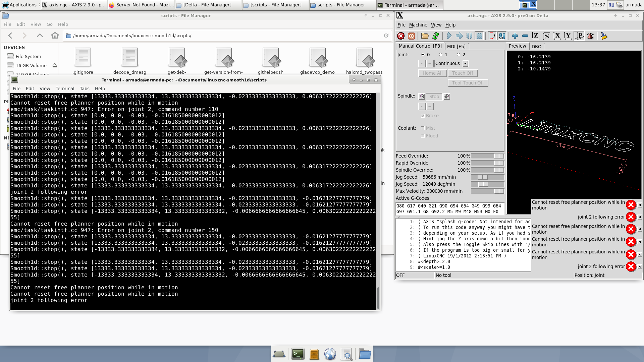Click the Tool Touch Off button
Image resolution: width=644 pixels, height=362 pixels.
click(x=468, y=83)
